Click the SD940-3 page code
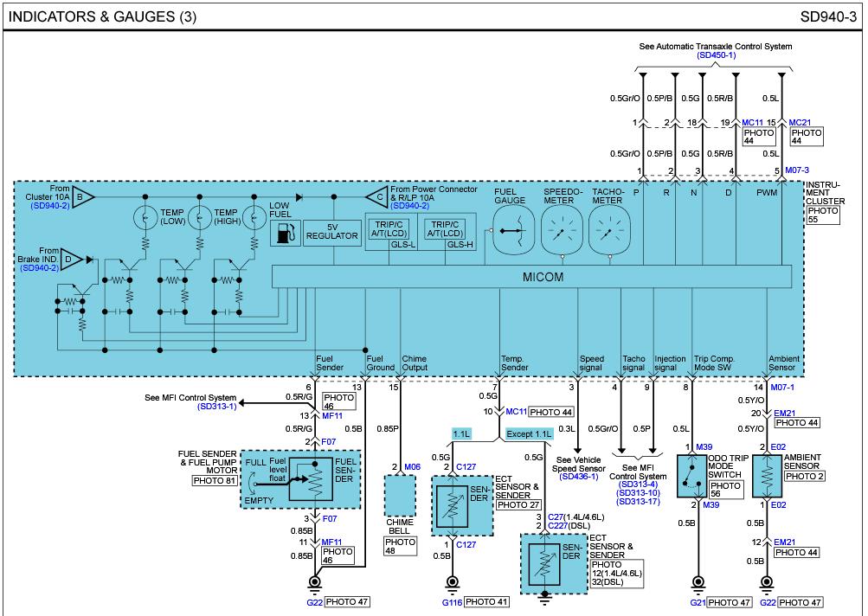The image size is (868, 616). (828, 16)
